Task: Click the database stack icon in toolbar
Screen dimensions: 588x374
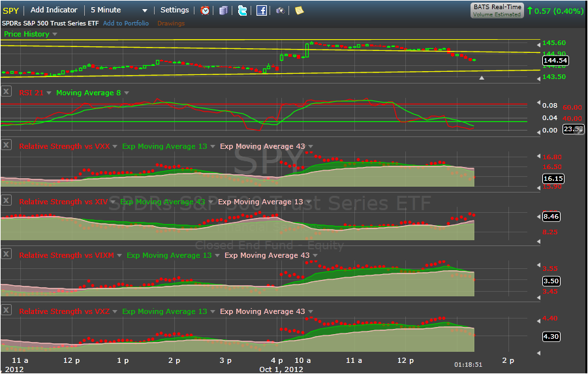Action: (x=223, y=10)
